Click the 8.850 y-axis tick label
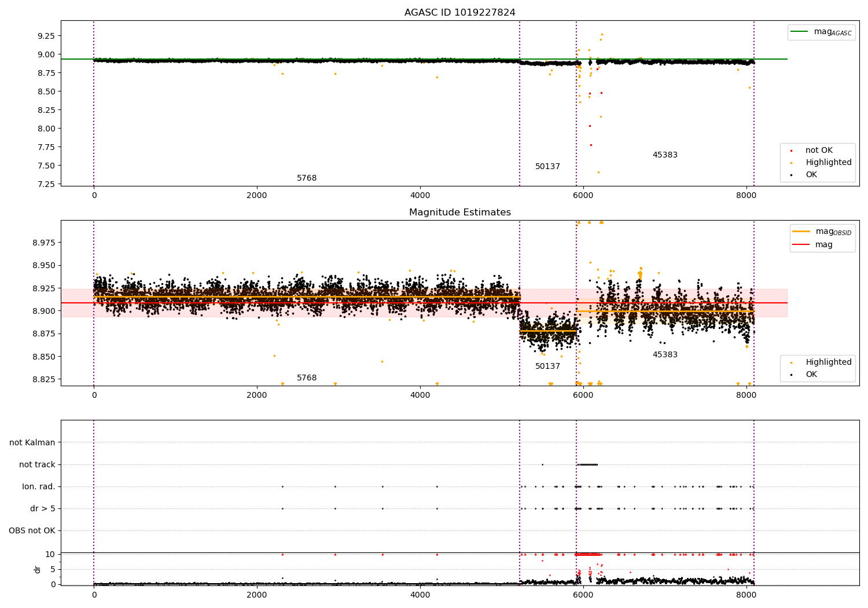Screen dimensions: 868x608 pyautogui.click(x=43, y=357)
